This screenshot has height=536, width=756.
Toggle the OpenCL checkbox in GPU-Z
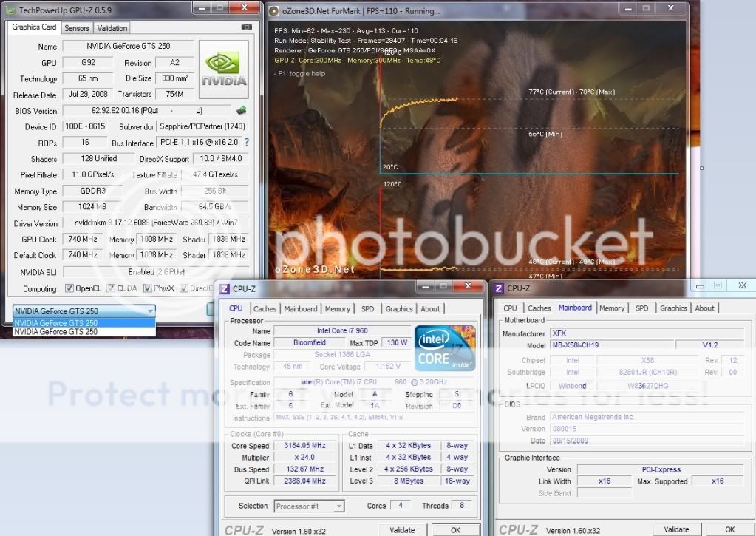pos(69,288)
